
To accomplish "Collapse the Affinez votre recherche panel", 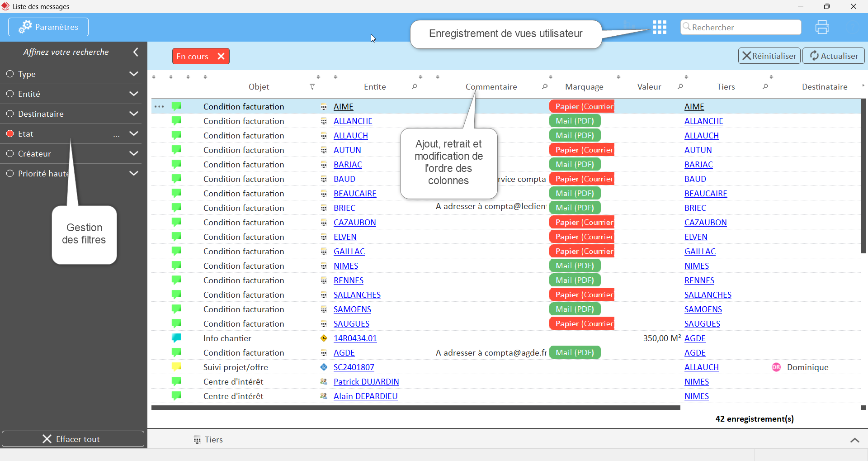I will (x=136, y=52).
